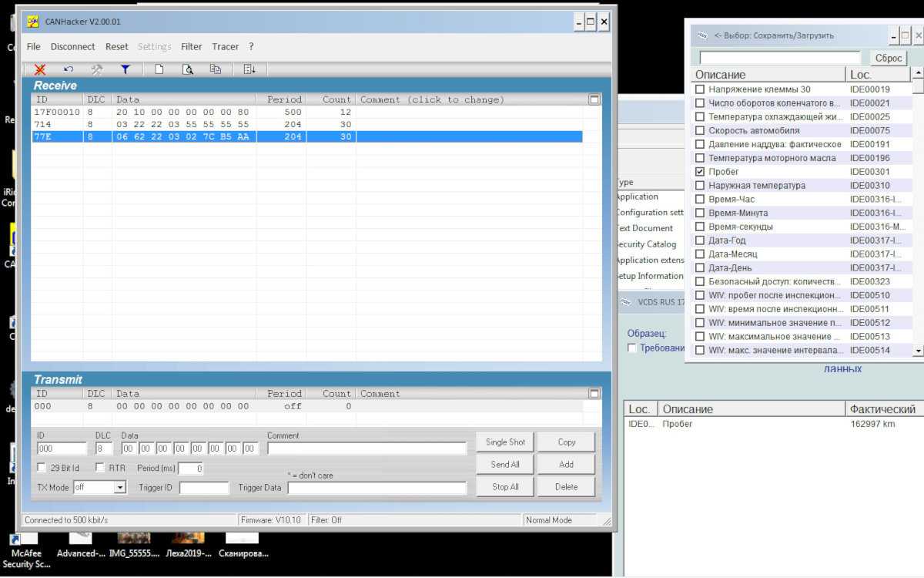Click the Trigger Data input field
Image resolution: width=924 pixels, height=578 pixels.
pos(377,488)
